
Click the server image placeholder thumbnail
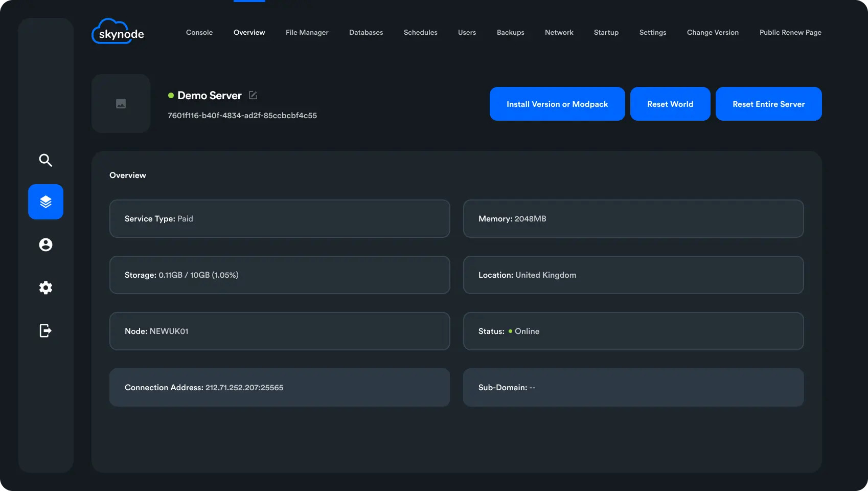click(121, 104)
